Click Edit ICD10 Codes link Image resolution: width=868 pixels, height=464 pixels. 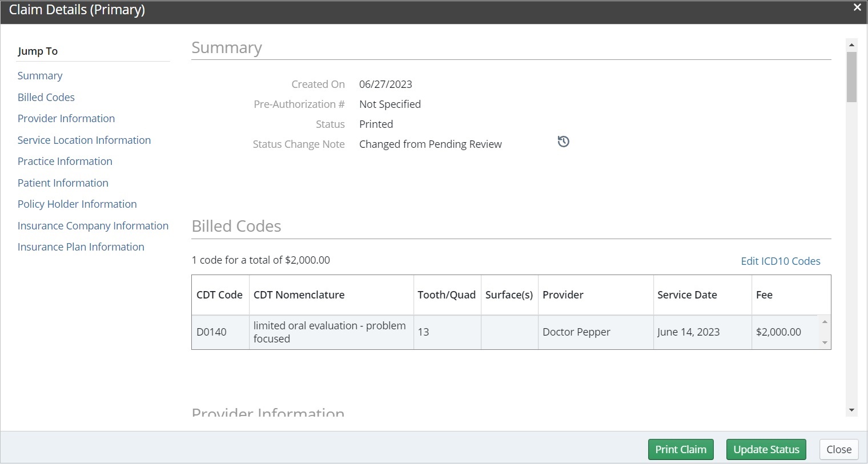(x=780, y=261)
